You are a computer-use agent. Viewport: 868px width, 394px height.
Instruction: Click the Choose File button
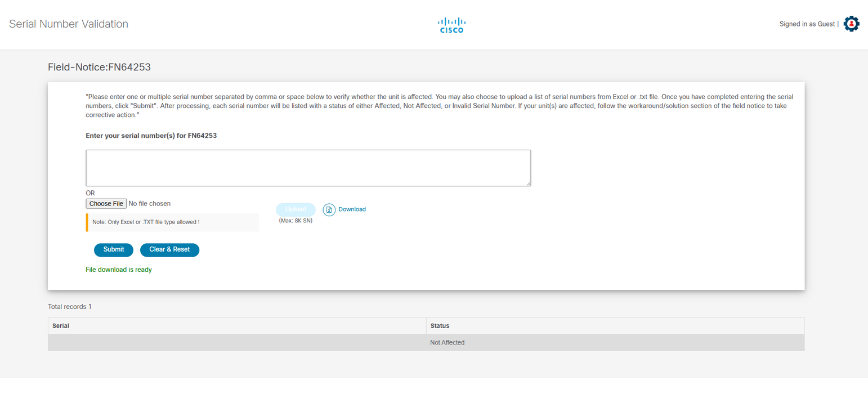106,204
